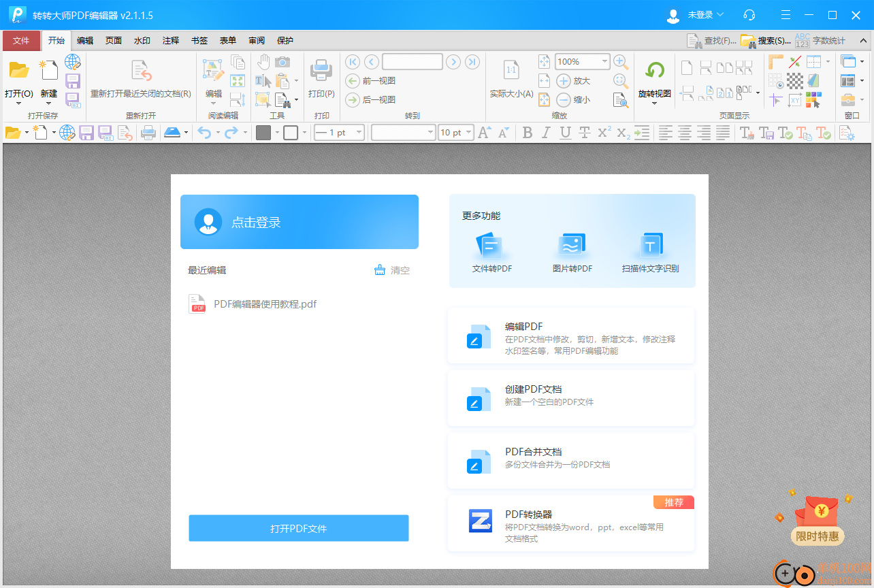
Task: Click the 放大 zoom in plus icon
Action: pos(564,81)
